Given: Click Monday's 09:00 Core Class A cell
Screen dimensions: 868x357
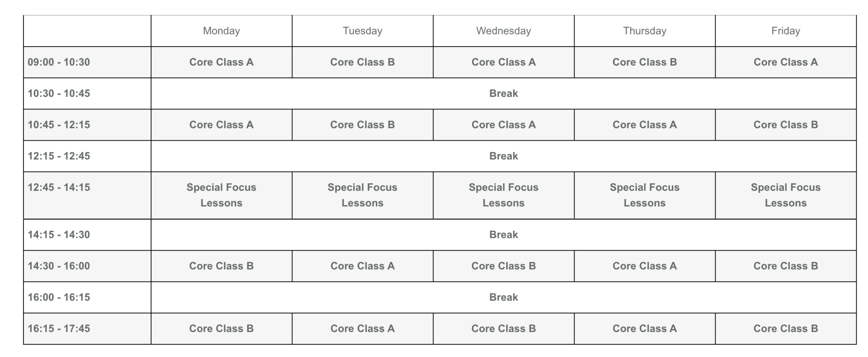Looking at the screenshot, I should pyautogui.click(x=222, y=62).
